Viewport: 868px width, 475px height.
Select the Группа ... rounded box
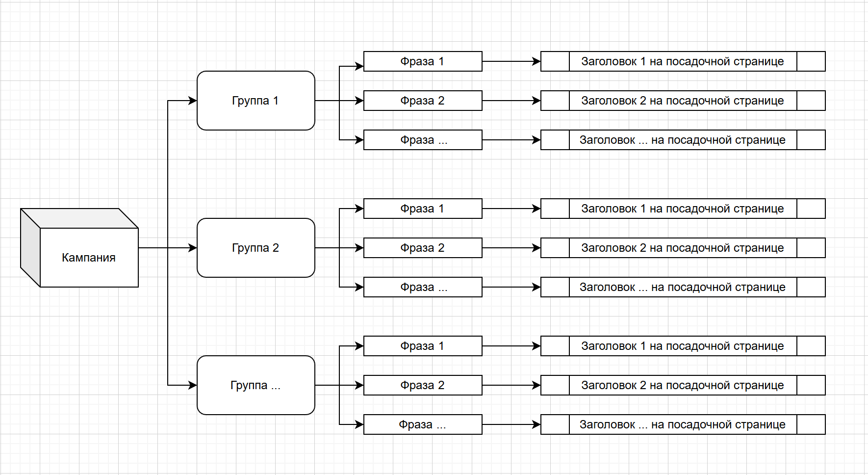256,385
